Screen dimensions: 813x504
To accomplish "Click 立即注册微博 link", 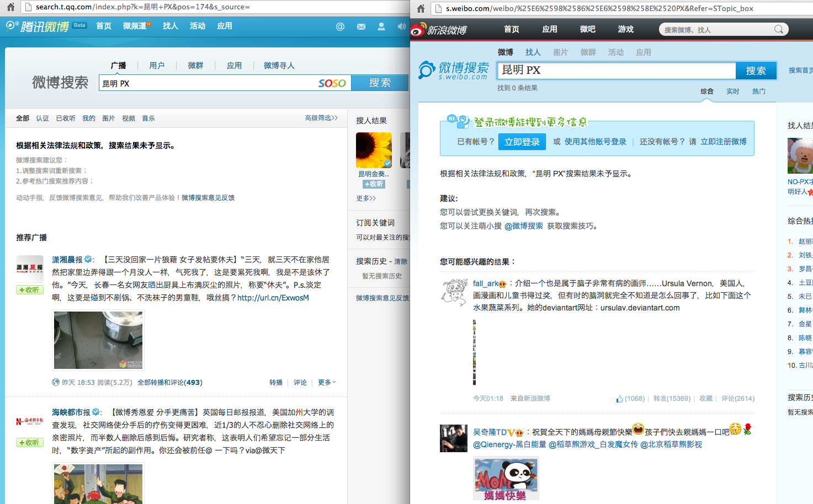I will pos(724,142).
